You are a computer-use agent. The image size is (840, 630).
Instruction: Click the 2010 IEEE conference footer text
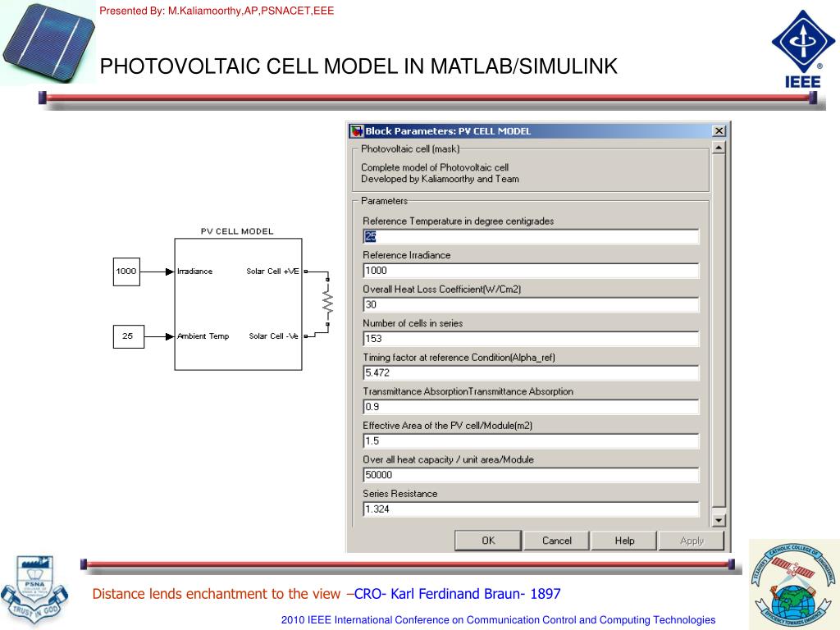(498, 620)
